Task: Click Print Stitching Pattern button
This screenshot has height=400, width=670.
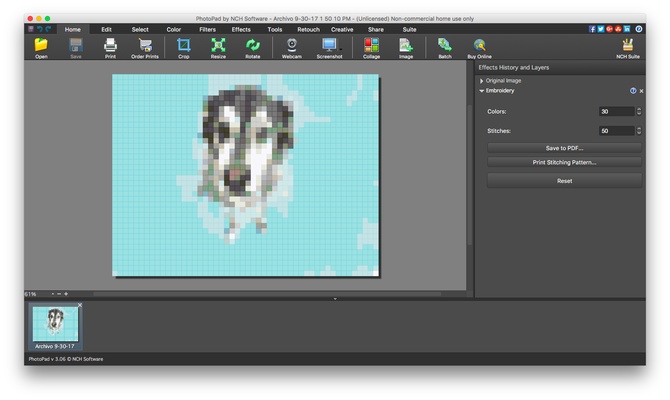Action: 564,162
